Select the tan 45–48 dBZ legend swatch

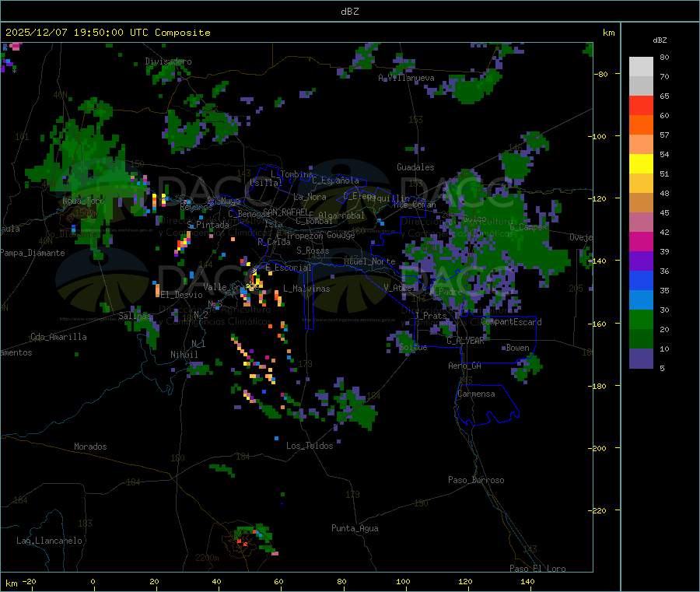(641, 203)
